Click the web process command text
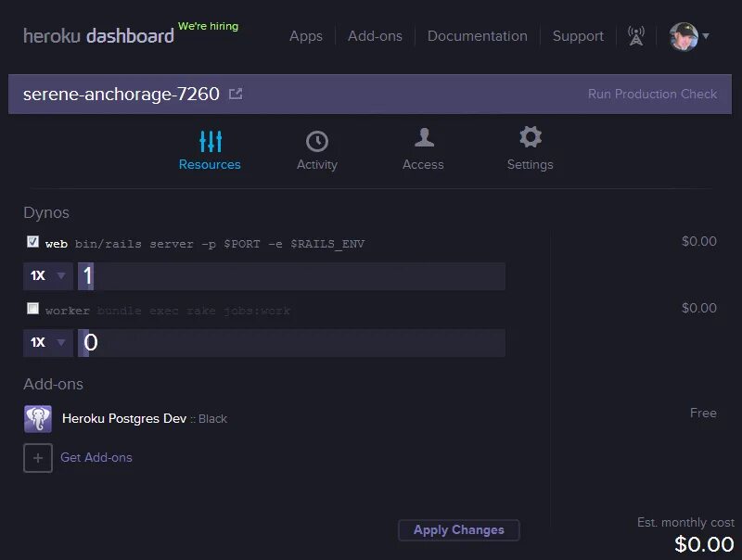This screenshot has width=742, height=560. click(220, 244)
